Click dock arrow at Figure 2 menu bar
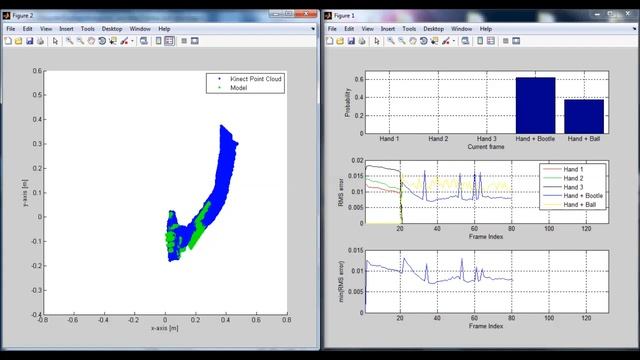Screen dimensions: 640x360 click(313, 29)
